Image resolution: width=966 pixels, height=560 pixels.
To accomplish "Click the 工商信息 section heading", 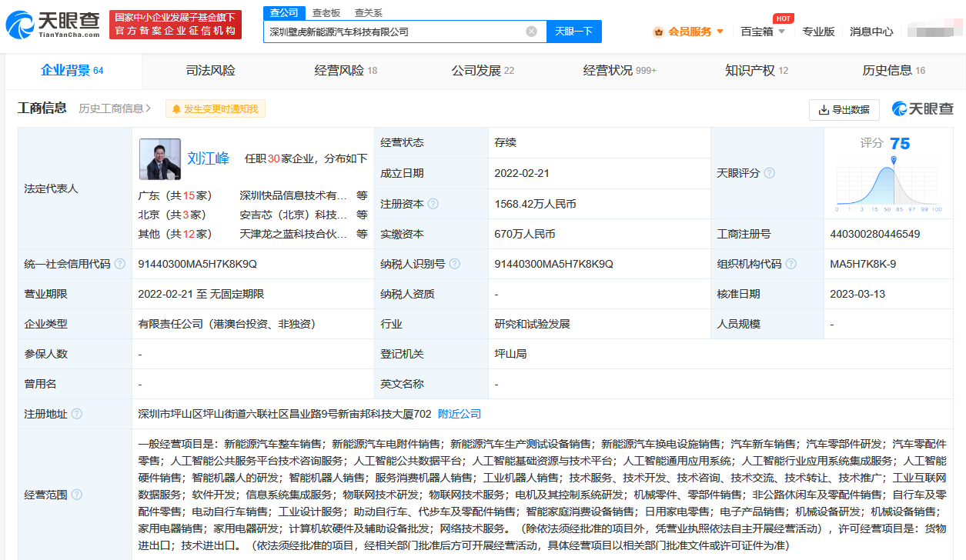I will click(x=42, y=108).
